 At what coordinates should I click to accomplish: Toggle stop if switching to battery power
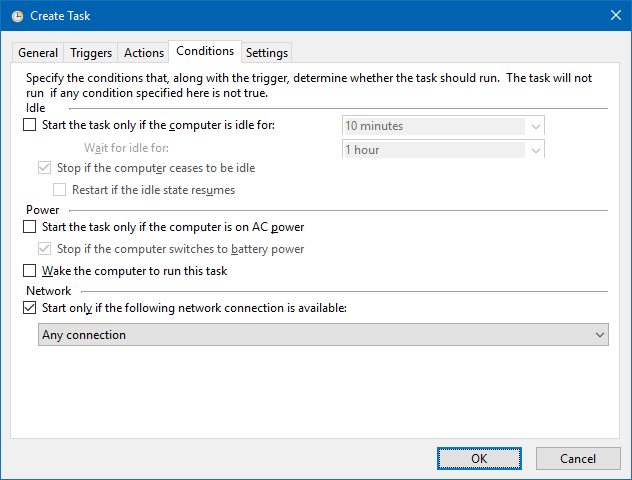point(44,249)
